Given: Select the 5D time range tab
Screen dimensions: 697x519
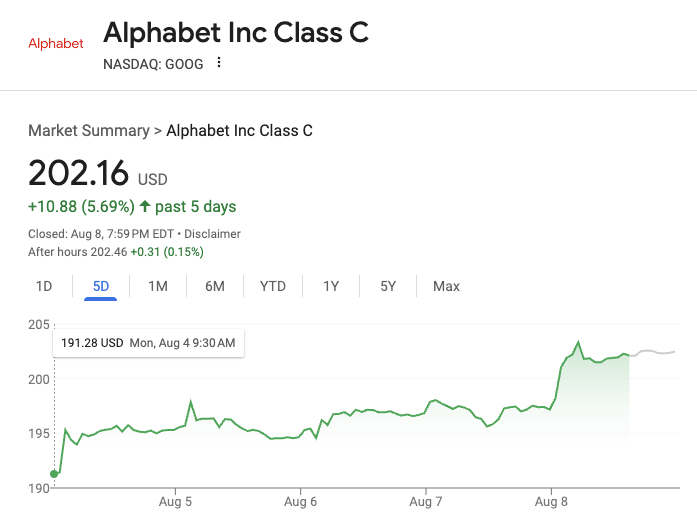Looking at the screenshot, I should point(101,286).
